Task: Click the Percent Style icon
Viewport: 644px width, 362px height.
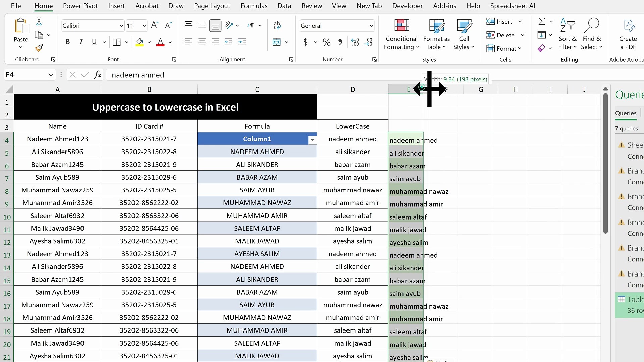Action: point(326,42)
